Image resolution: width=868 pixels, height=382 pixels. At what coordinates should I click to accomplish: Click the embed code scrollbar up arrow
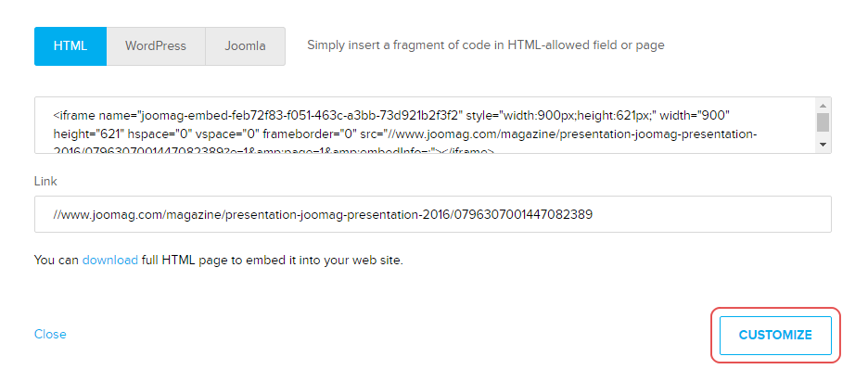823,105
